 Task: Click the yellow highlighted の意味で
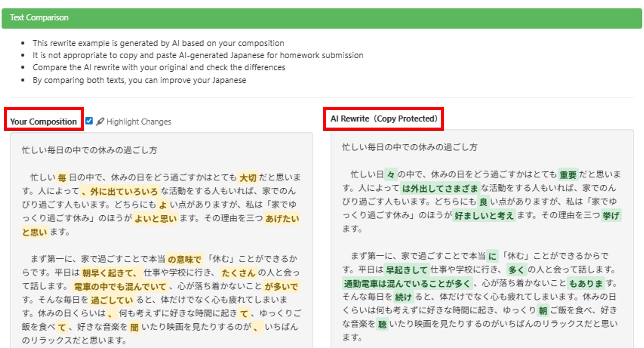point(184,260)
